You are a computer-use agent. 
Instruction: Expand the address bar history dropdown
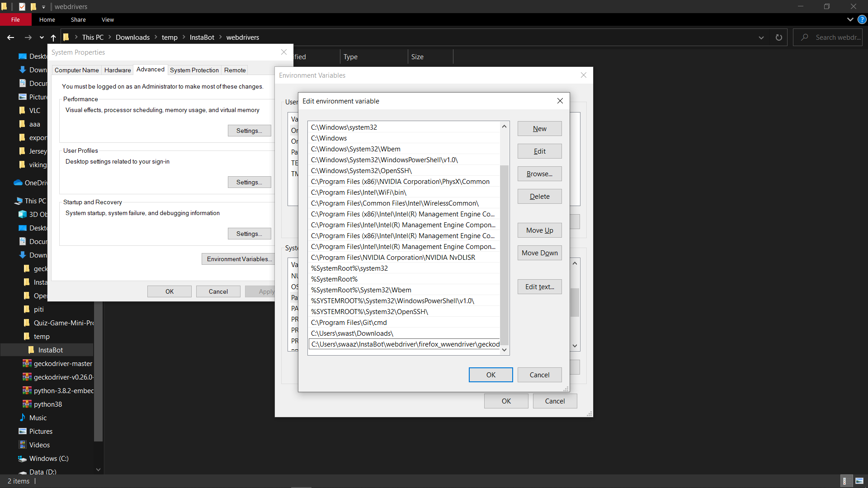[761, 38]
